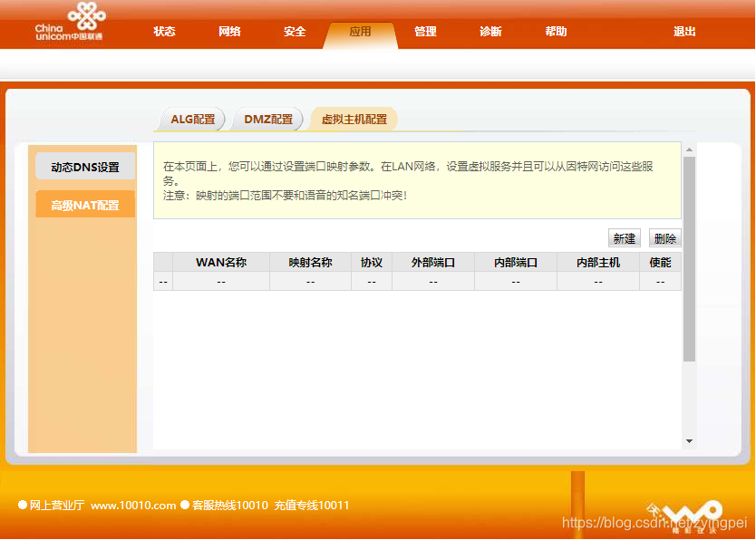The height and width of the screenshot is (540, 756).
Task: Click 网上营业厅 footer text
Action: click(57, 506)
